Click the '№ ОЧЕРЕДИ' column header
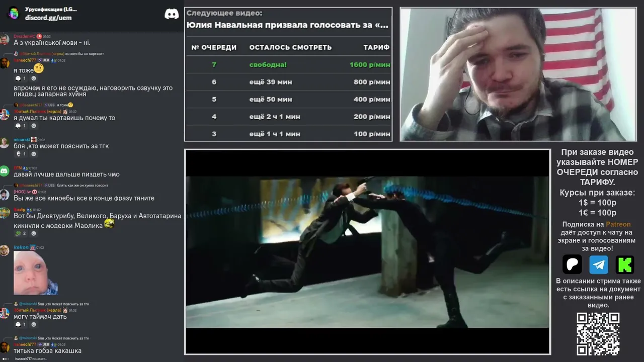The height and width of the screenshot is (362, 644). [x=214, y=47]
